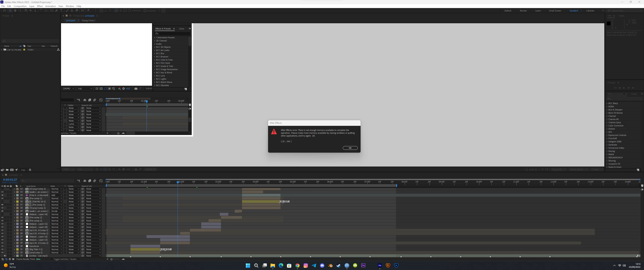Image resolution: width=644 pixels, height=270 pixels.
Task: Enable the Snapping checkbox
Action: (x=145, y=11)
